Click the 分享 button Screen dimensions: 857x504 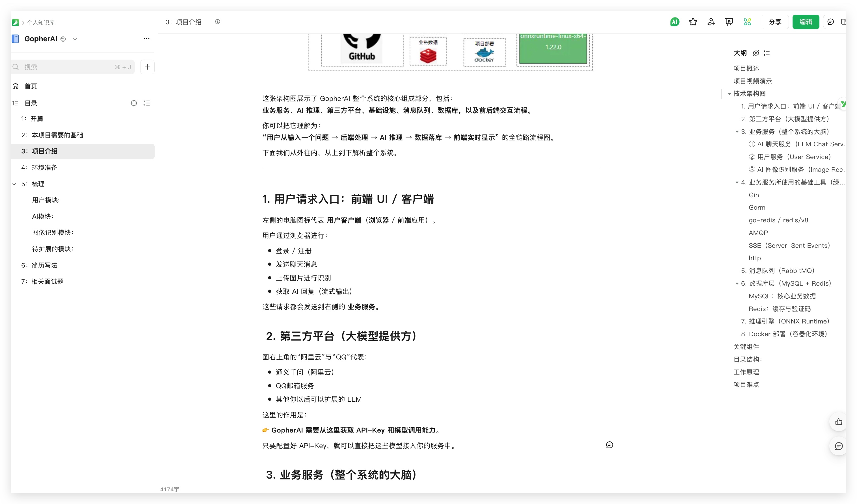[775, 22]
